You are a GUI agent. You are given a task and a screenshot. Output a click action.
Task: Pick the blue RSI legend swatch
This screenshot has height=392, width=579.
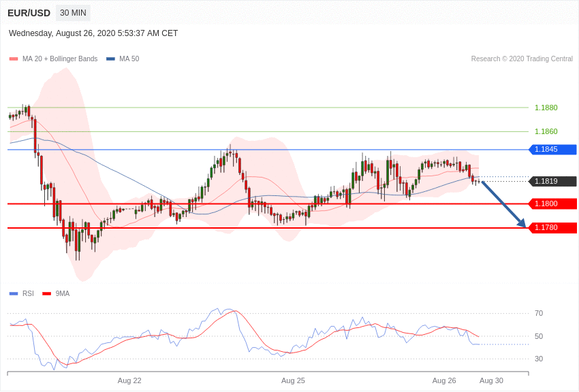[x=14, y=293]
